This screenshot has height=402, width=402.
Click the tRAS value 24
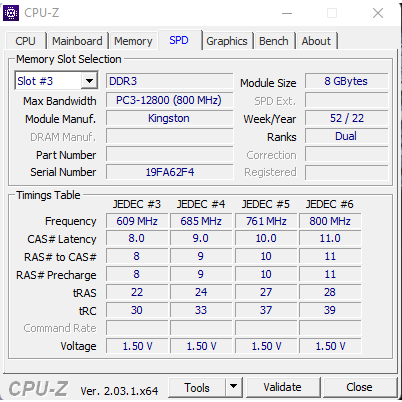coord(201,292)
